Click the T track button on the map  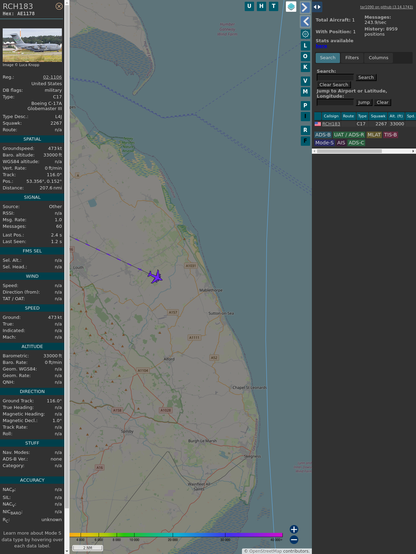point(273,6)
